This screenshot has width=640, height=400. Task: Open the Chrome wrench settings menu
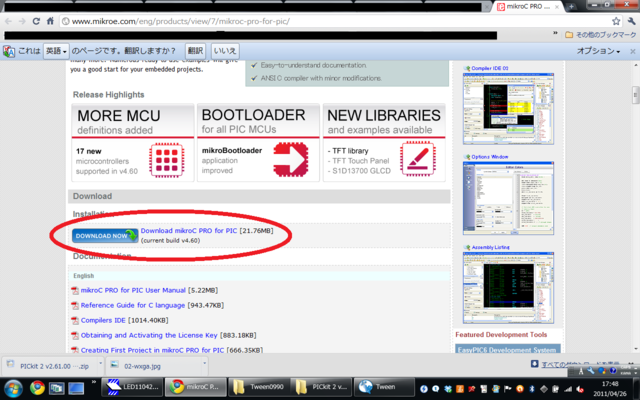631,21
